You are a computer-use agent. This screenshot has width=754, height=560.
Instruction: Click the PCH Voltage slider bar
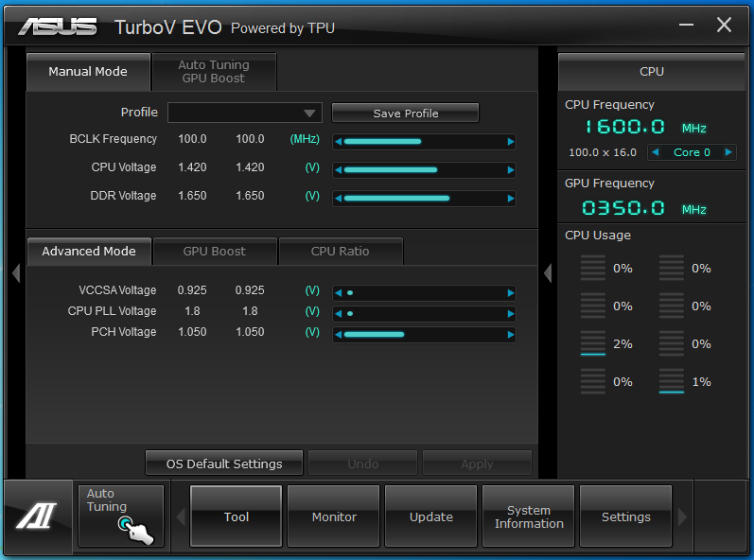pos(424,335)
